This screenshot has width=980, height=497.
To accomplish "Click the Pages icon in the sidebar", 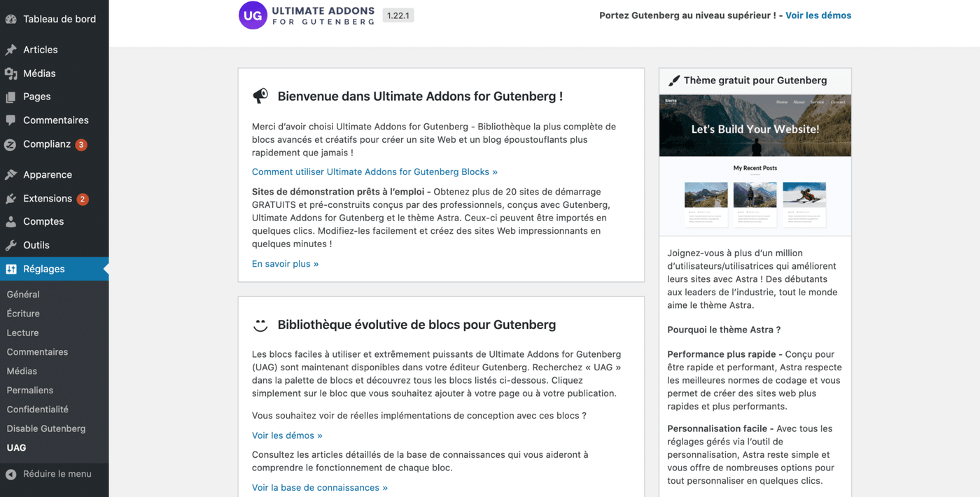I will pyautogui.click(x=11, y=97).
